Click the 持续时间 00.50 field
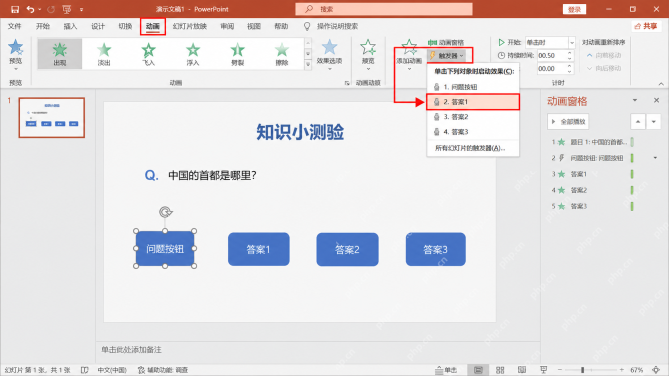This screenshot has width=669, height=376. pyautogui.click(x=551, y=55)
